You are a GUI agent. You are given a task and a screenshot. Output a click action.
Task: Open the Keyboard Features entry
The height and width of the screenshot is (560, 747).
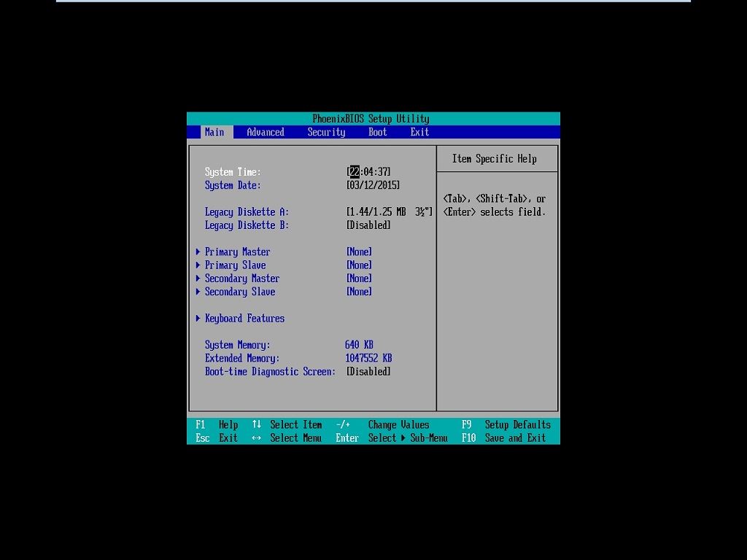point(244,319)
